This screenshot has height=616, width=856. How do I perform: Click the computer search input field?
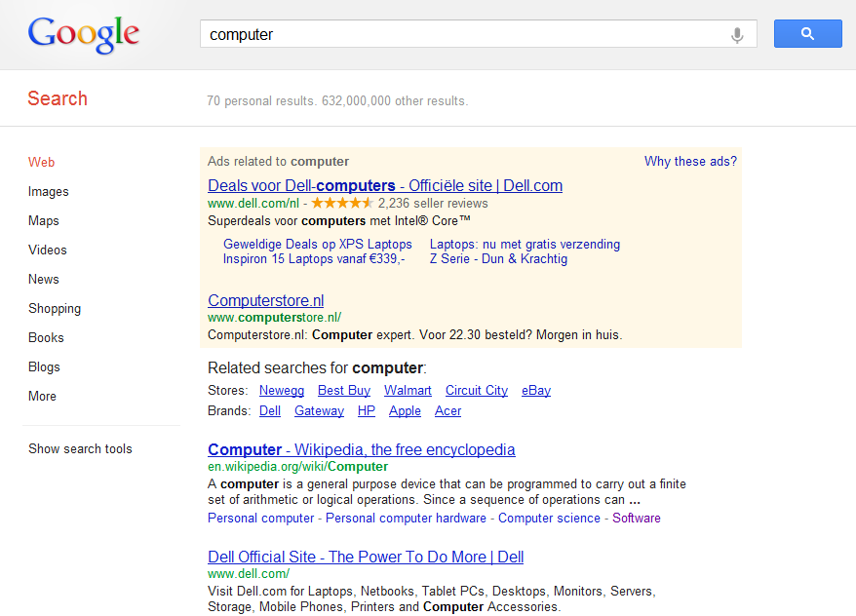463,34
